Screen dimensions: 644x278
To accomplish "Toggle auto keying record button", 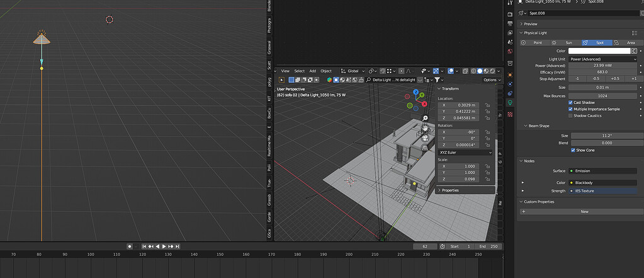I will click(130, 246).
